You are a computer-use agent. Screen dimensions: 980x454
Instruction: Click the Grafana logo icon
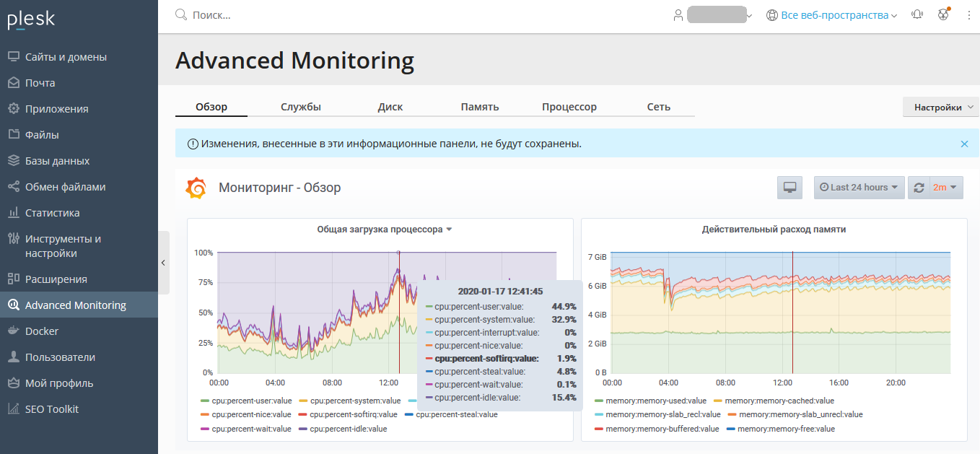[196, 188]
